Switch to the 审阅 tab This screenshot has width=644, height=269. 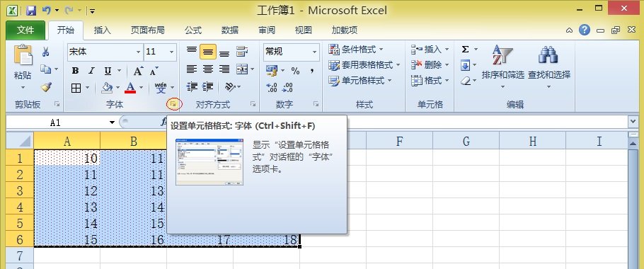tap(267, 30)
